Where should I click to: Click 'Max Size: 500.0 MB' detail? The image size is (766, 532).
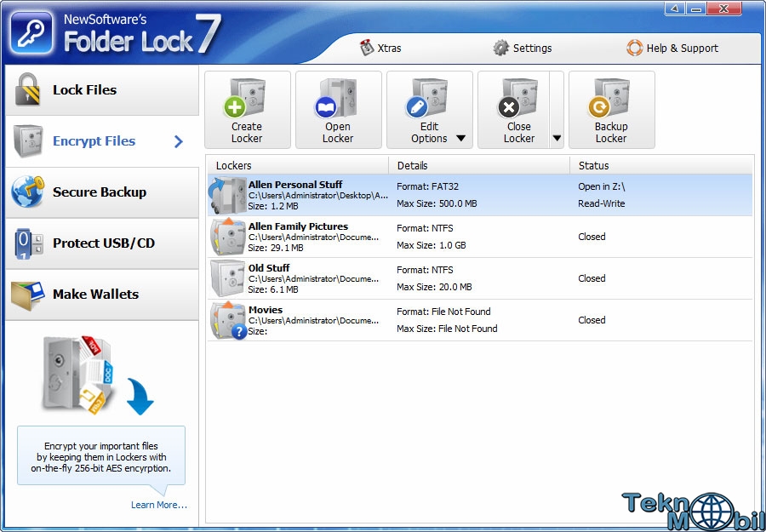tap(437, 203)
